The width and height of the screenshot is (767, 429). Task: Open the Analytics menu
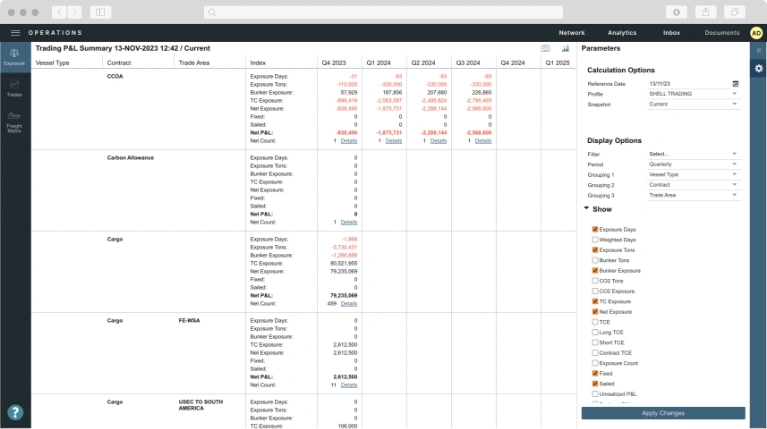(622, 33)
